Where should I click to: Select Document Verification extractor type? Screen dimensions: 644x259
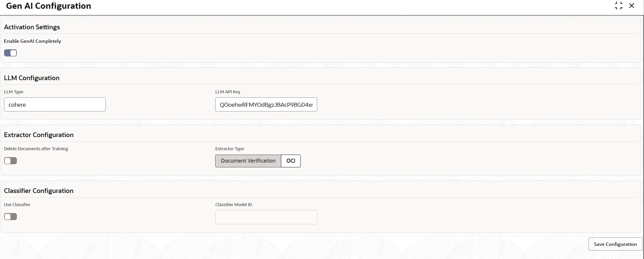248,161
